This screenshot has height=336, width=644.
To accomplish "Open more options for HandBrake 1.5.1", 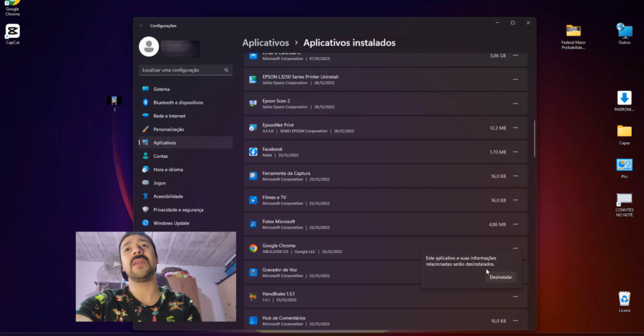I will click(x=515, y=297).
